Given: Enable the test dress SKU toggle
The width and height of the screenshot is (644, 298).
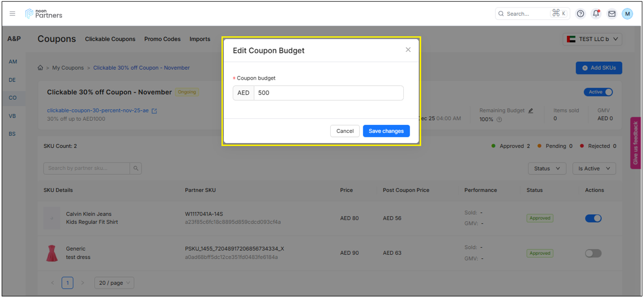Looking at the screenshot, I should (x=593, y=254).
